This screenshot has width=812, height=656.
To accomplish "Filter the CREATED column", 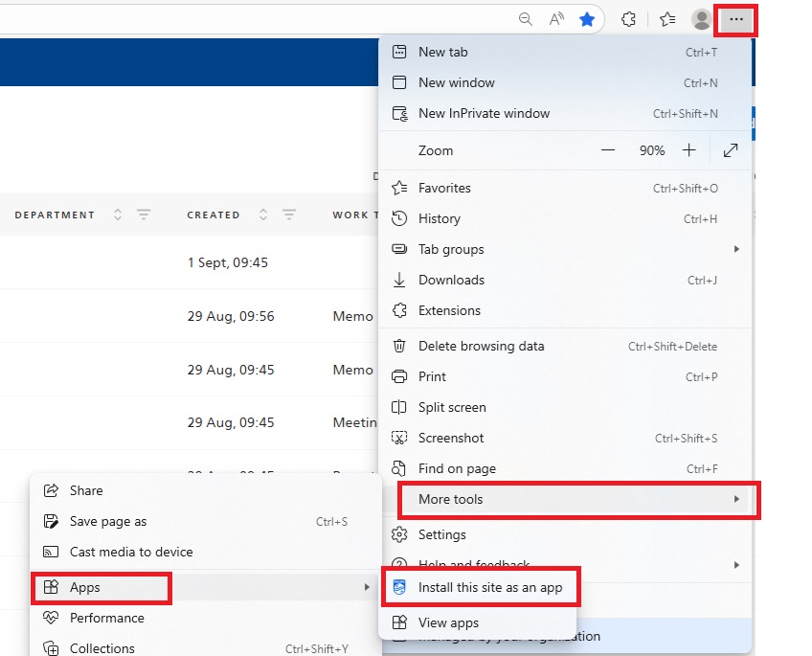I will point(289,215).
